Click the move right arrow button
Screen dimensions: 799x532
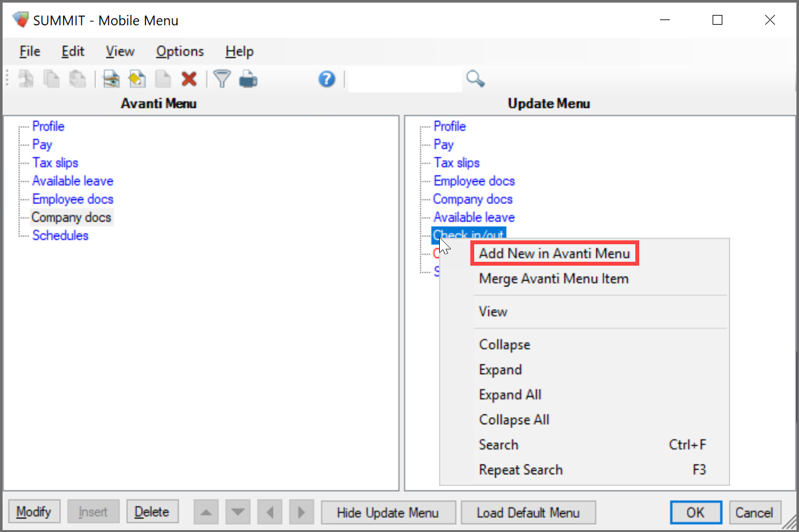pos(301,512)
